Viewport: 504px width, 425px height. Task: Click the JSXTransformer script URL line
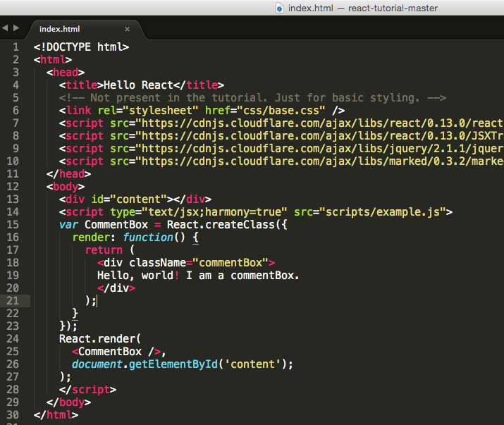click(320, 136)
